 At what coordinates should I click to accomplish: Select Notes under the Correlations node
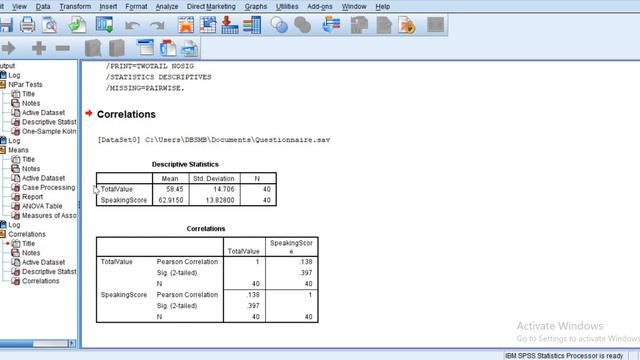tap(31, 253)
